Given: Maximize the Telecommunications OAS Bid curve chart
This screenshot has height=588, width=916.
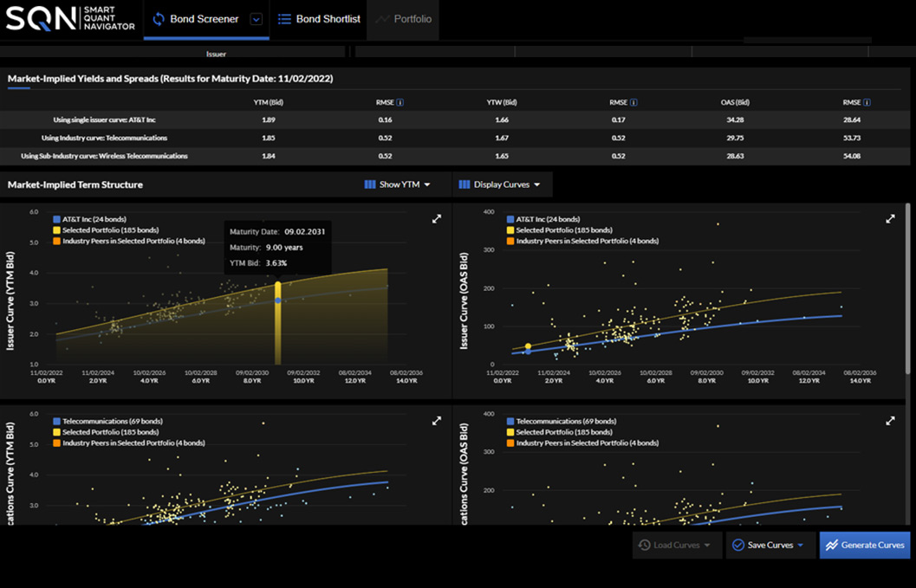Looking at the screenshot, I should (x=890, y=421).
